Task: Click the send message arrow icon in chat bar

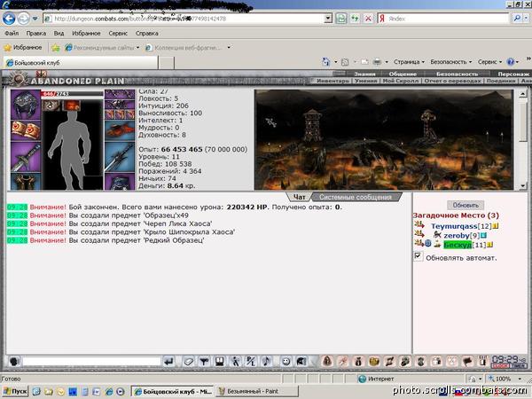Action: (x=169, y=362)
